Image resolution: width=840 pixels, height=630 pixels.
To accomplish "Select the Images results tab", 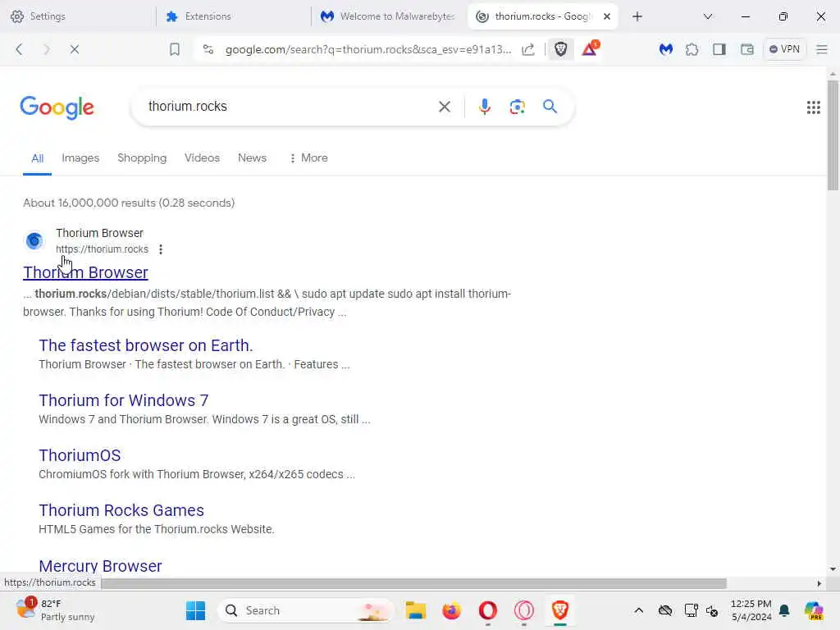I will [x=80, y=158].
